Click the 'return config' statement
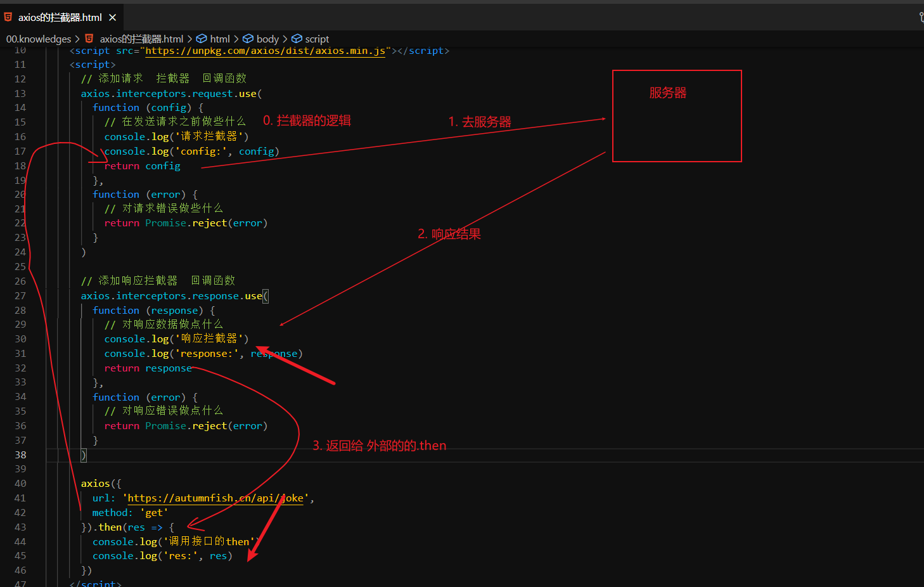 143,166
